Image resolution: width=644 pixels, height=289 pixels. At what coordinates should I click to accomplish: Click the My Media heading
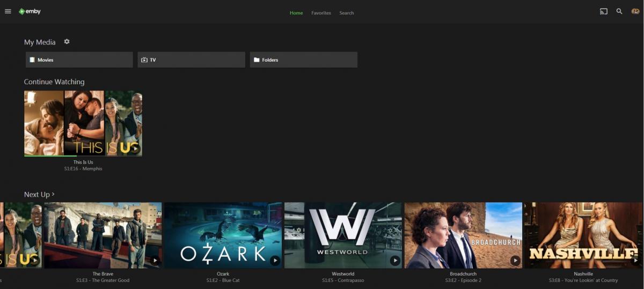(x=40, y=42)
